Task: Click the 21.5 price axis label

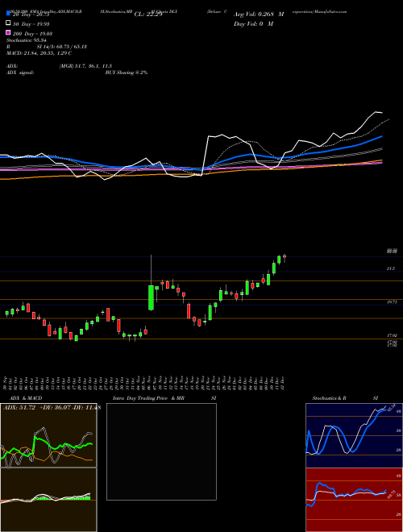Action: pyautogui.click(x=391, y=268)
